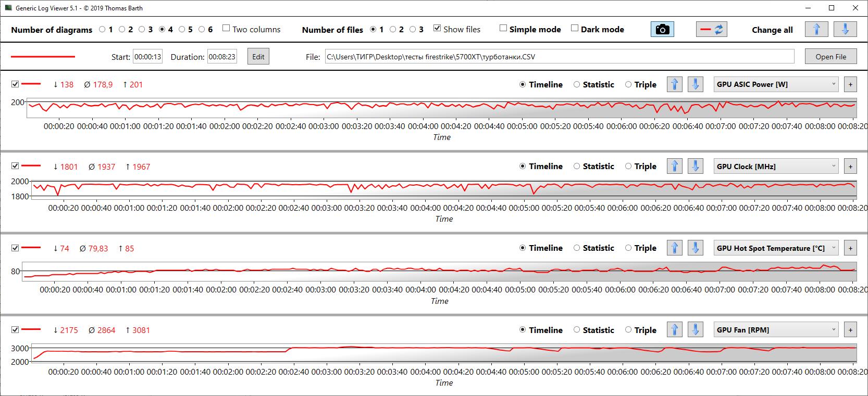
Task: Select Timeline view for GPU Clock
Action: 523,166
